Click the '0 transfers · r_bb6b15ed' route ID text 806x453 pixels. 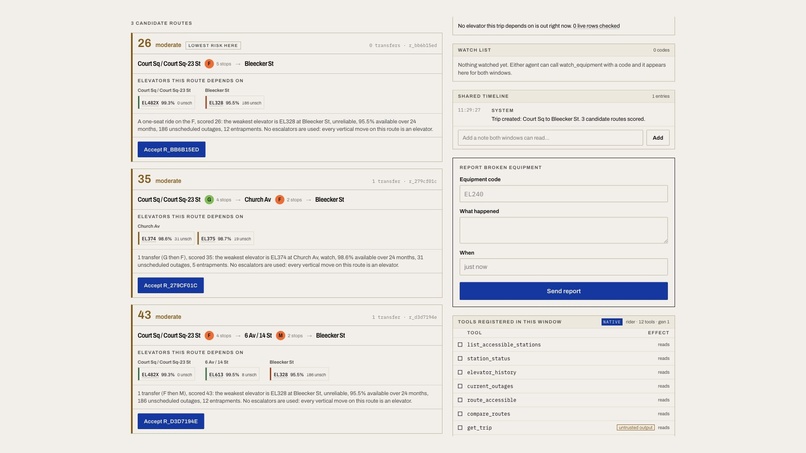click(403, 45)
